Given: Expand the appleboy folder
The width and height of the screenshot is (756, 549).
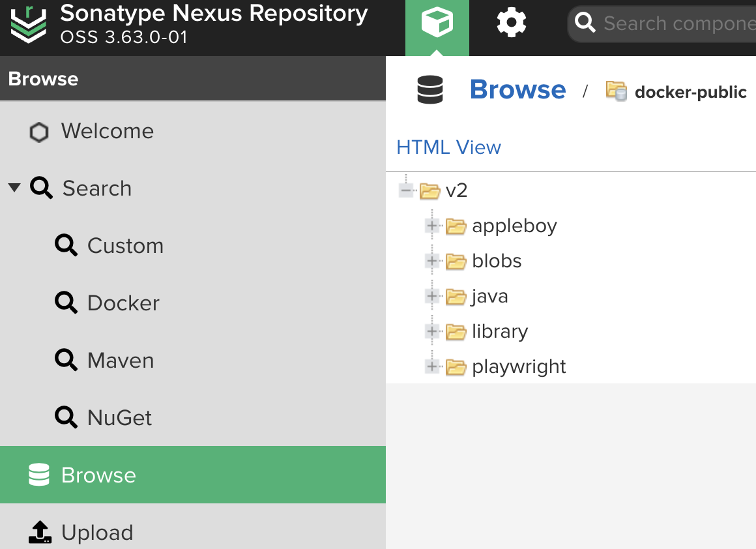Looking at the screenshot, I should coord(431,226).
